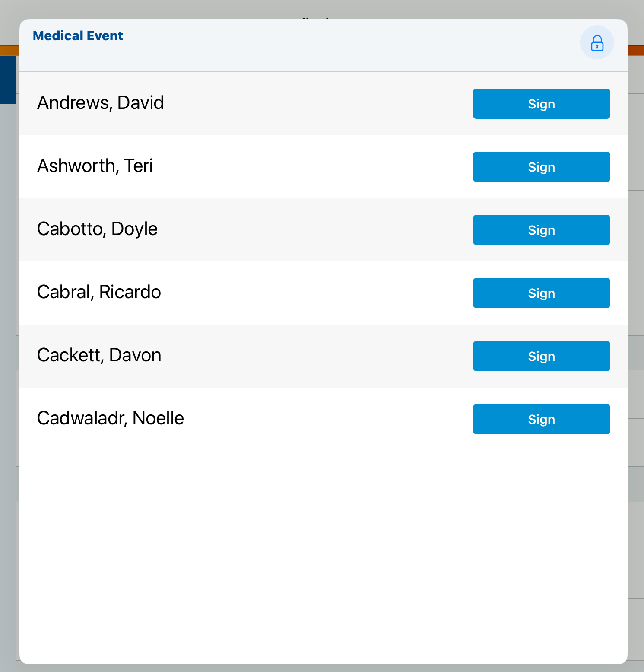Image resolution: width=644 pixels, height=672 pixels.
Task: Select the name Andrews, David
Action: point(101,103)
